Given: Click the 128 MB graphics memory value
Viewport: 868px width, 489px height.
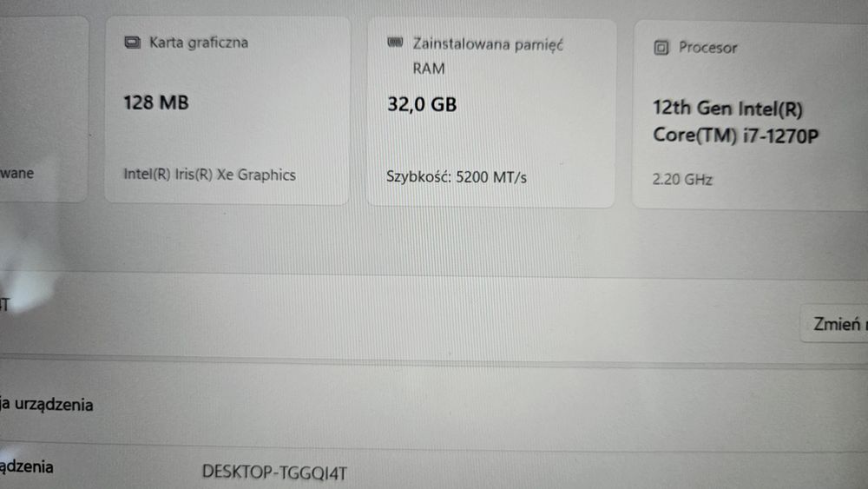Looking at the screenshot, I should click(x=156, y=102).
